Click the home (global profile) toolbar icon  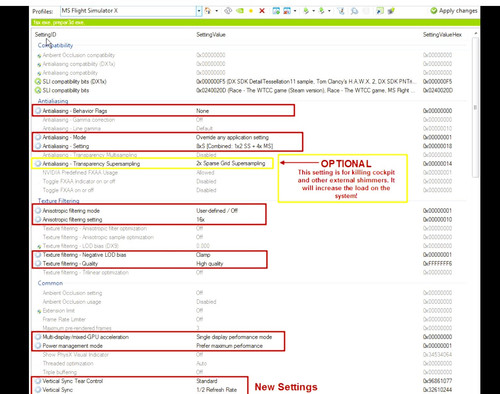point(208,11)
